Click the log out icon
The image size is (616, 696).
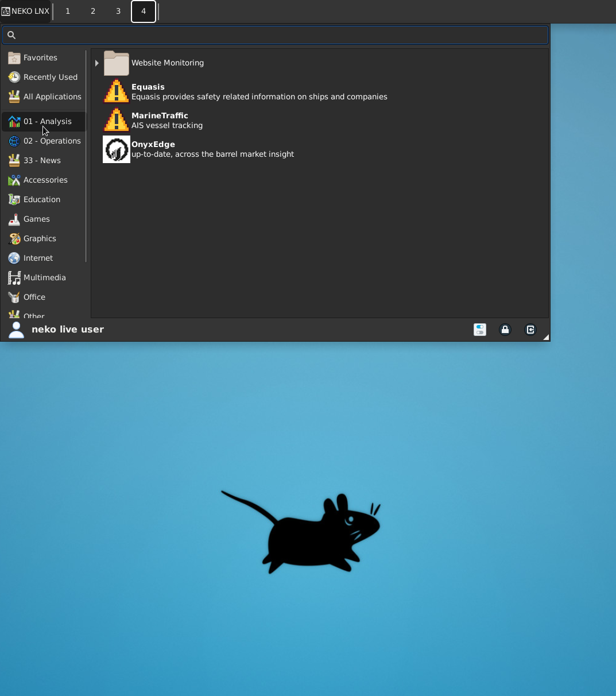click(530, 330)
